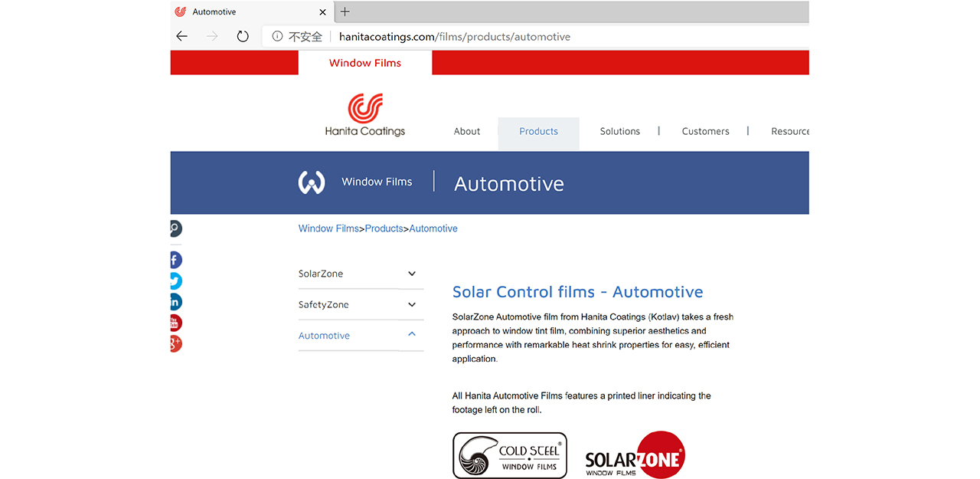Close the Automotive browser tab
The image size is (980, 479).
(322, 12)
